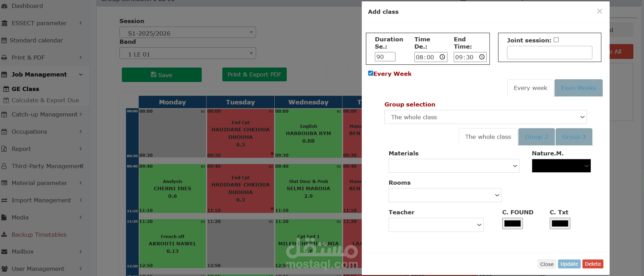
Task: Click the clock icon in Time De. field
Action: (442, 57)
